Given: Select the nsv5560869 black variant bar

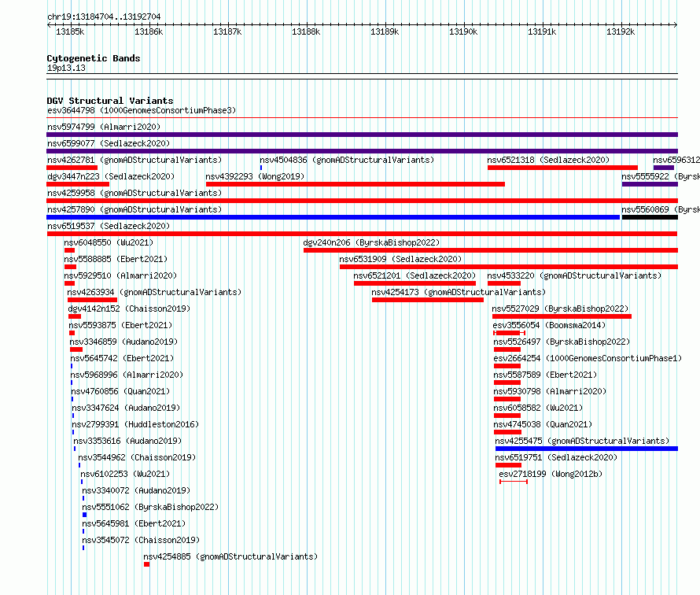Looking at the screenshot, I should (650, 217).
